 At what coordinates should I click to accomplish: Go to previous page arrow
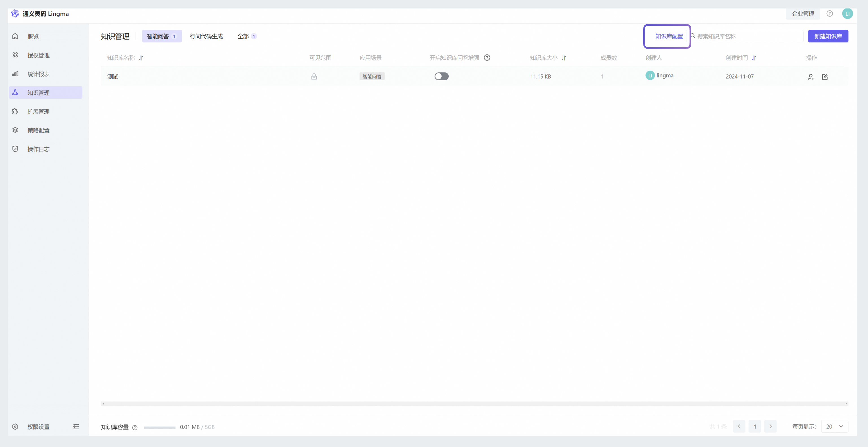point(739,426)
